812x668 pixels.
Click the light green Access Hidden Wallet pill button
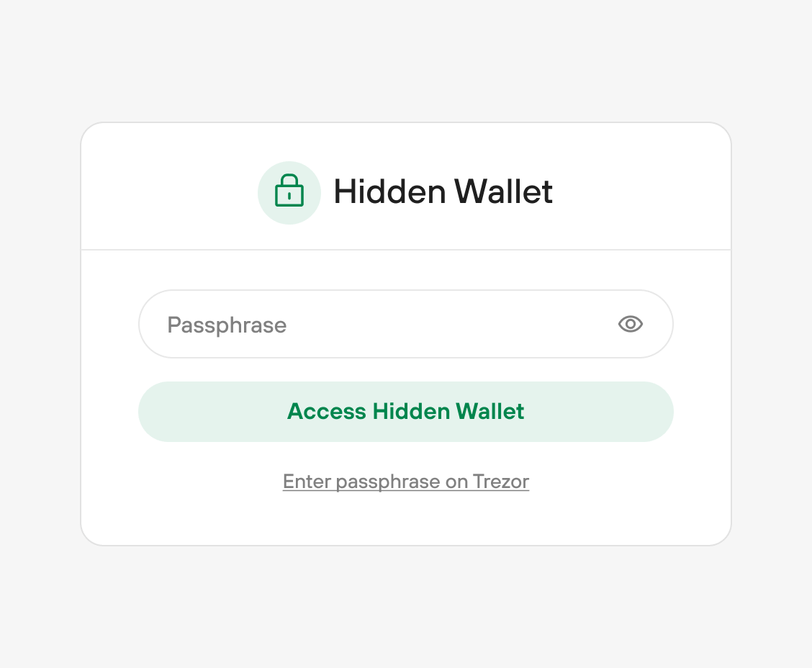406,412
